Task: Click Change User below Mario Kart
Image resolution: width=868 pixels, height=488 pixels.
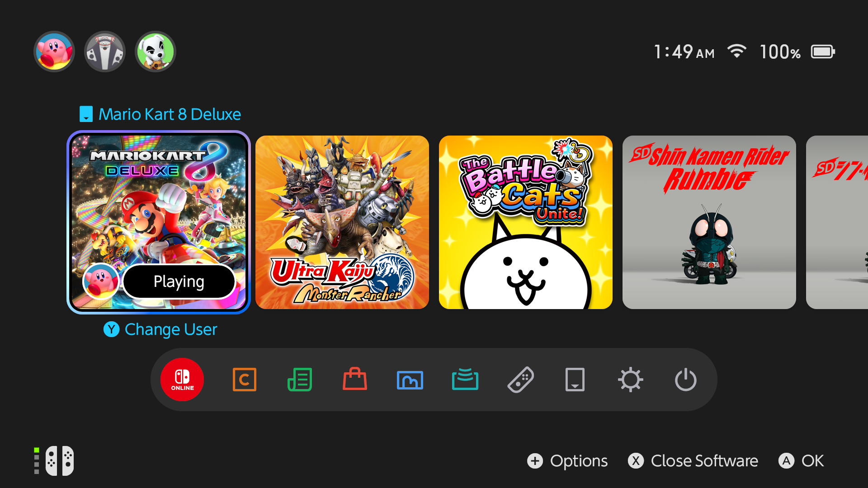Action: [x=160, y=329]
